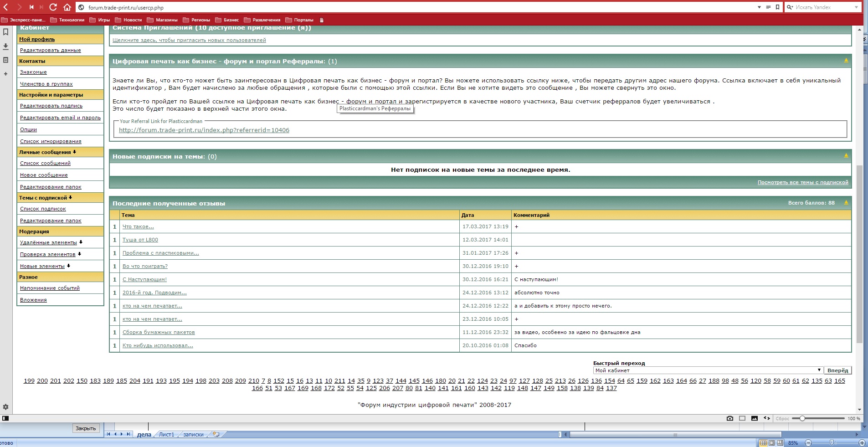Adjust the Excel zoom slider handle

tap(832, 443)
